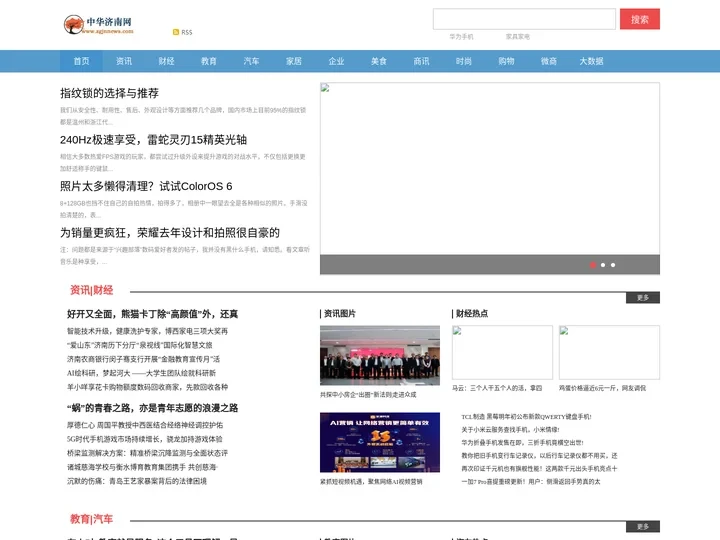Open headline 为销量更疯狂，荣耀去年设计和拍照很自豪的
This screenshot has height=540, width=720.
point(170,233)
